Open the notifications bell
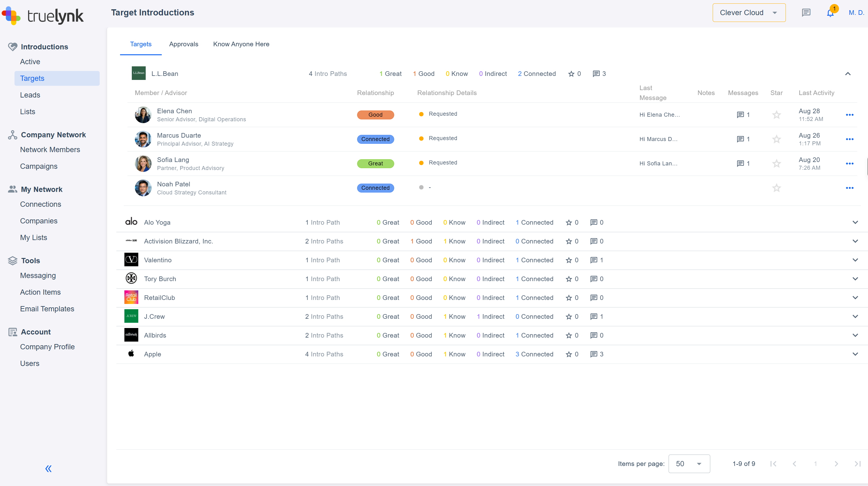The width and height of the screenshot is (868, 486). point(830,13)
